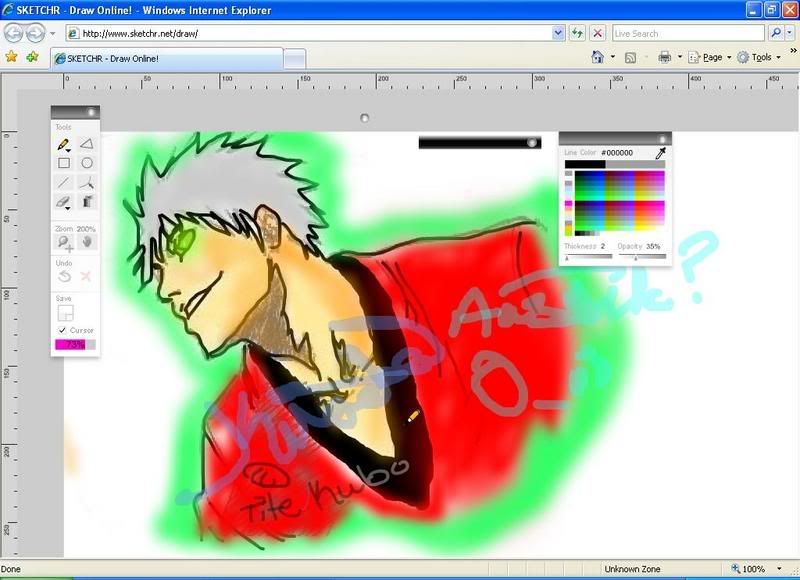800x580 pixels.
Task: Click the red X clear icon
Action: [x=86, y=276]
